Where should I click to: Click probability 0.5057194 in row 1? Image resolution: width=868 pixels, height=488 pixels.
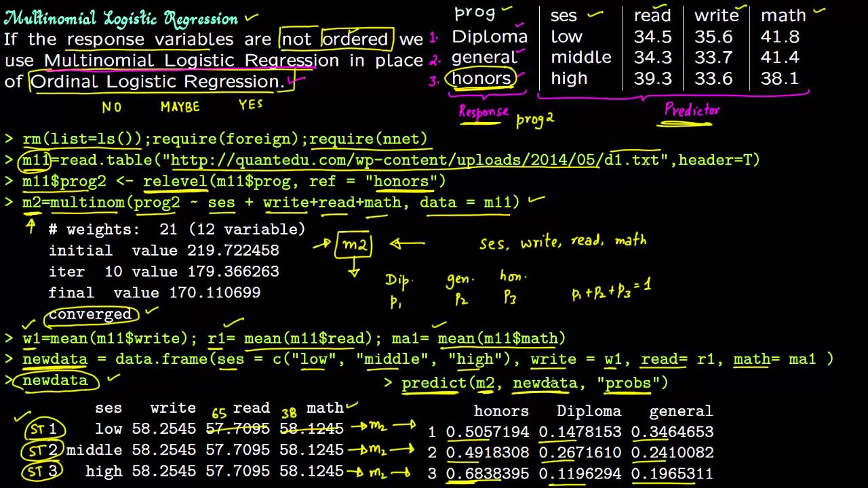tap(488, 432)
